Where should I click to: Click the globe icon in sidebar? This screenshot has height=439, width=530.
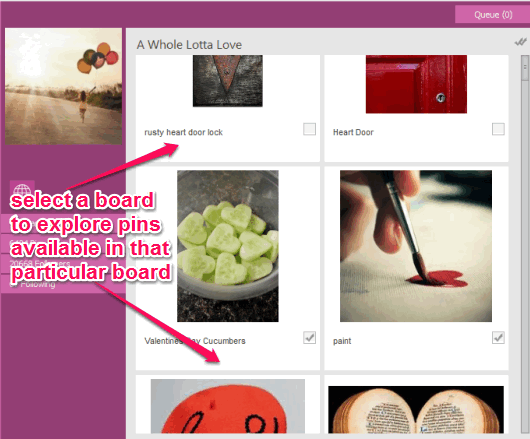[x=22, y=190]
